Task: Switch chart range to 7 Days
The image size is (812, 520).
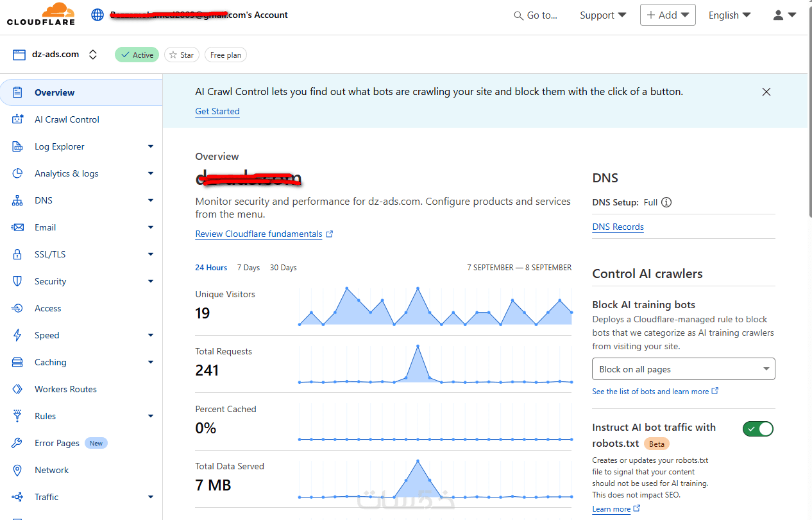Action: pyautogui.click(x=248, y=268)
